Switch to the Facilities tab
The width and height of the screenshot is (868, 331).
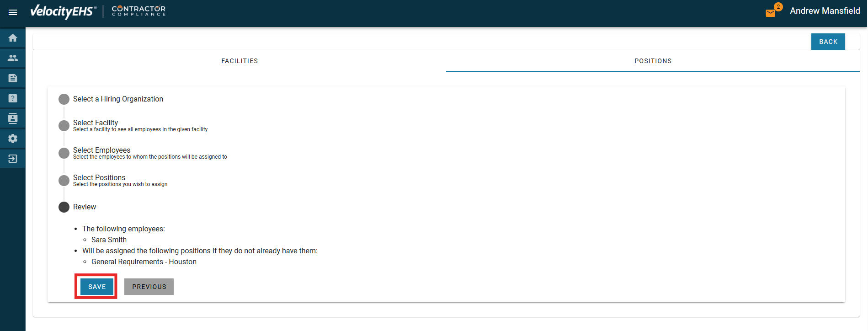[240, 61]
